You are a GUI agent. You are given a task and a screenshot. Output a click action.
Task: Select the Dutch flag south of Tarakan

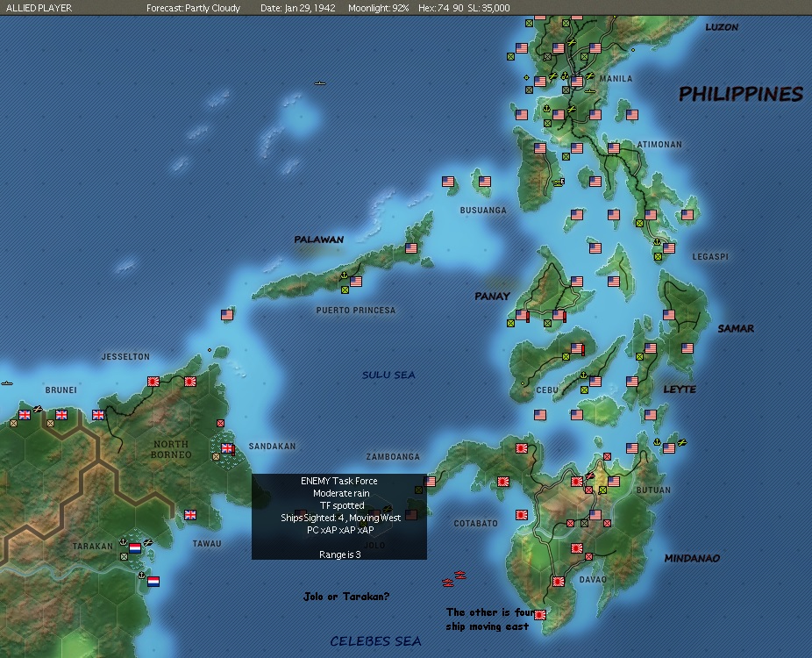[x=153, y=582]
